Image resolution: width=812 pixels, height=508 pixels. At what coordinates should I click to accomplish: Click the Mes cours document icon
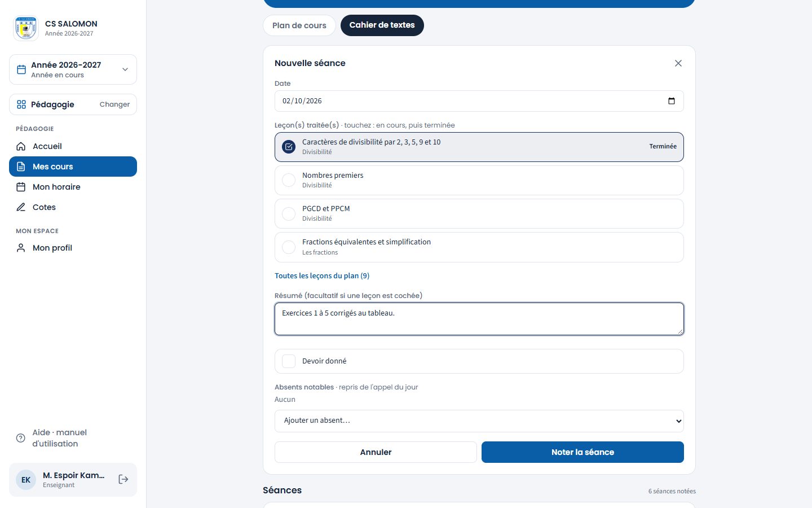pyautogui.click(x=21, y=167)
